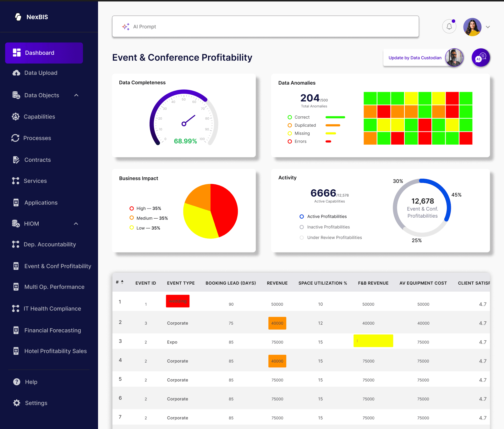The width and height of the screenshot is (504, 429).
Task: Click the Multi Op. Performance link
Action: coord(54,287)
